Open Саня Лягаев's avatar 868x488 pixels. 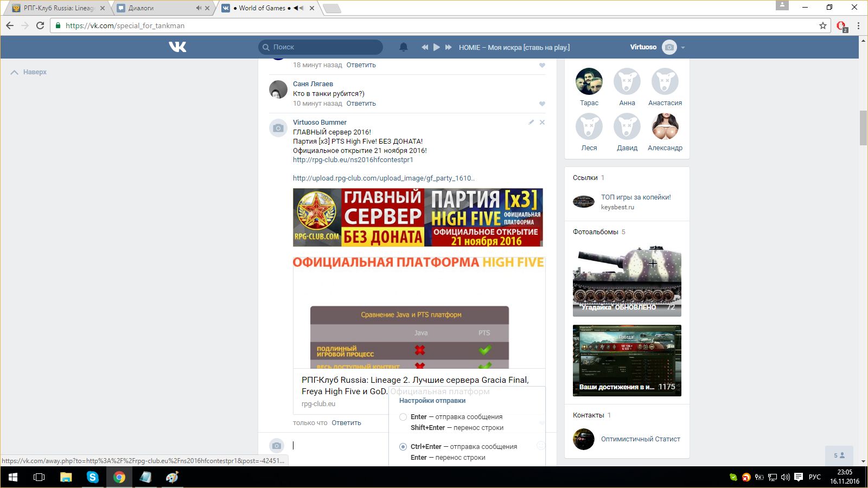(x=278, y=89)
